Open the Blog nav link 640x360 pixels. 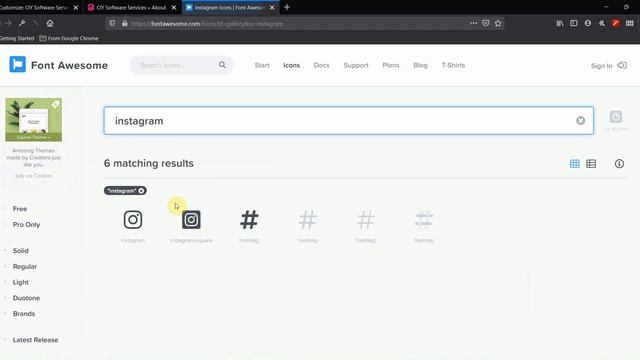(x=420, y=65)
